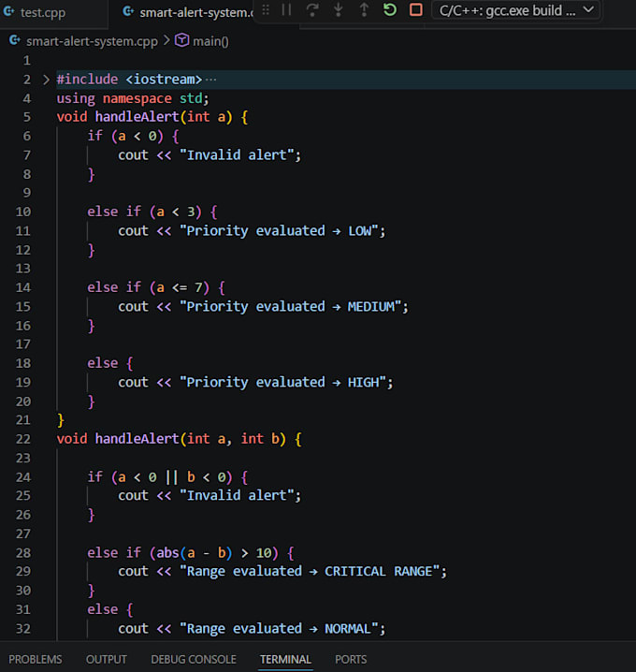
Task: Click the Step Into debug arrow
Action: pyautogui.click(x=339, y=9)
